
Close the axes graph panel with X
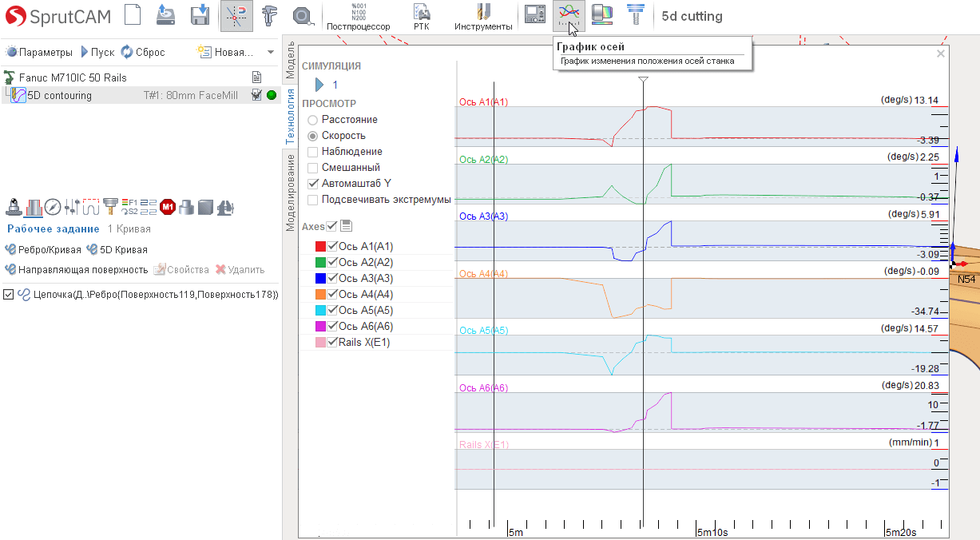[x=941, y=54]
